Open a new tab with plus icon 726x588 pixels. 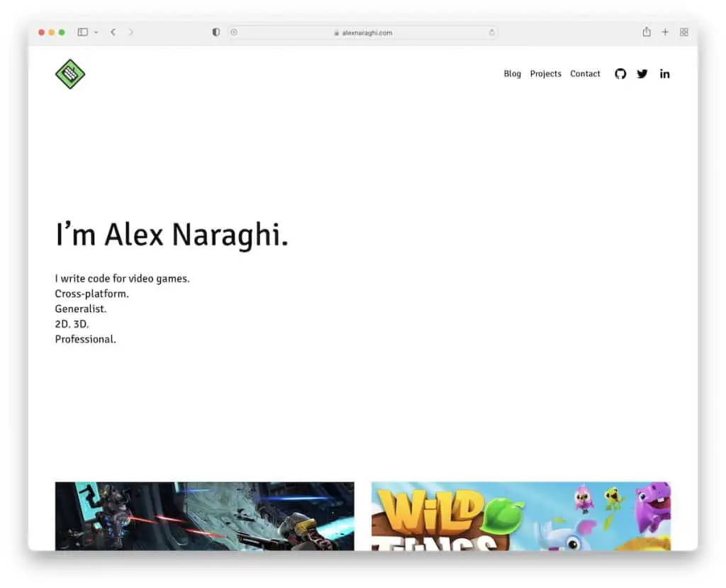click(665, 32)
